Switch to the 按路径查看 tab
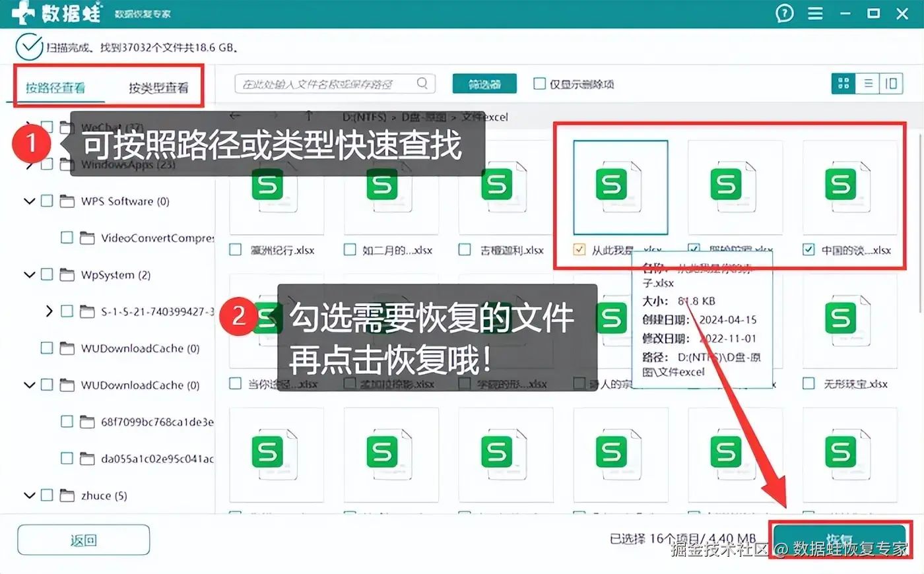The image size is (924, 574). [55, 88]
